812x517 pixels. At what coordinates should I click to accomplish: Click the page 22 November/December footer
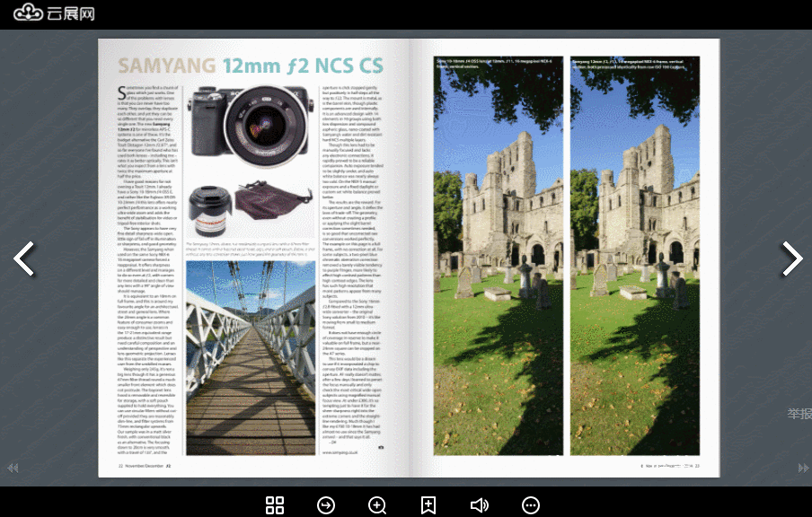point(146,466)
